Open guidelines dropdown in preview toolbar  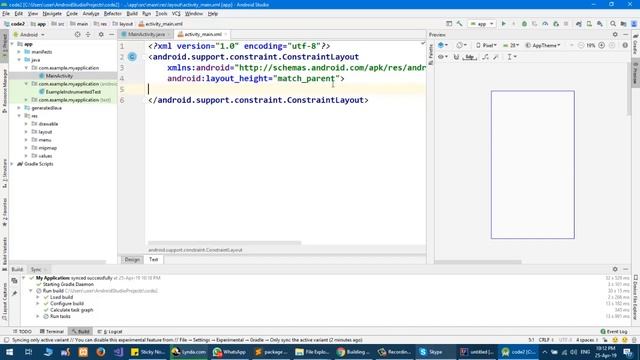click(511, 57)
